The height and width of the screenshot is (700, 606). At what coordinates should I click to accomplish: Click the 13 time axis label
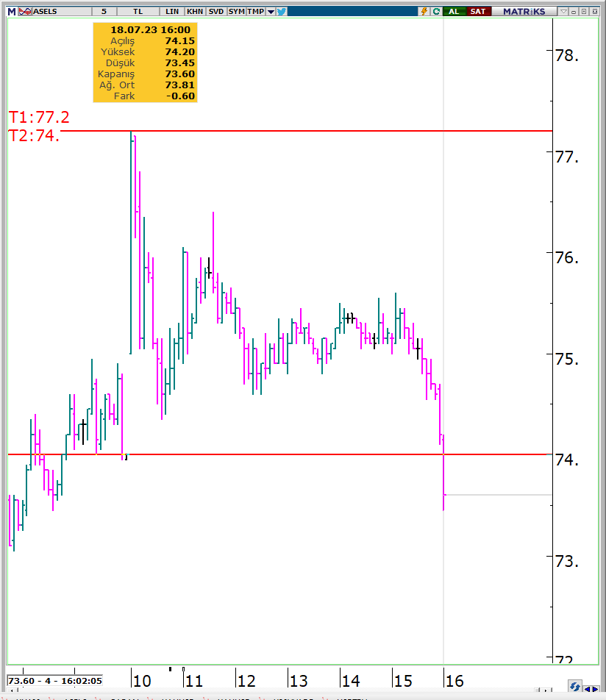pos(299,681)
